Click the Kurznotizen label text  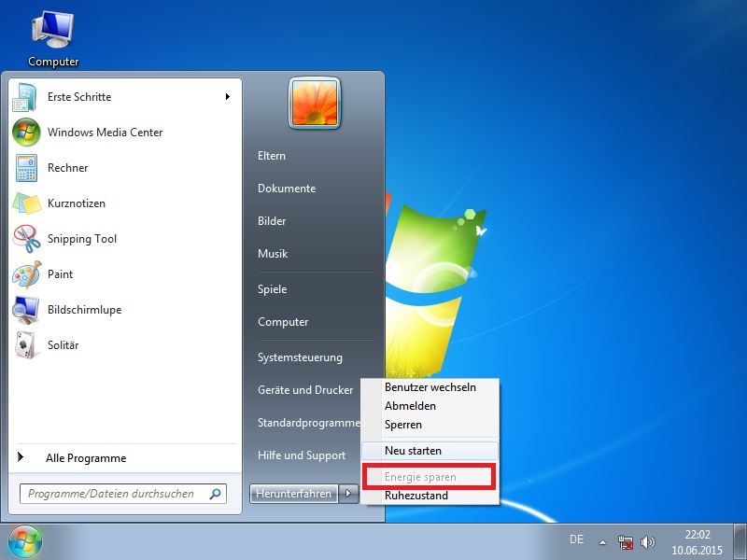tap(77, 203)
